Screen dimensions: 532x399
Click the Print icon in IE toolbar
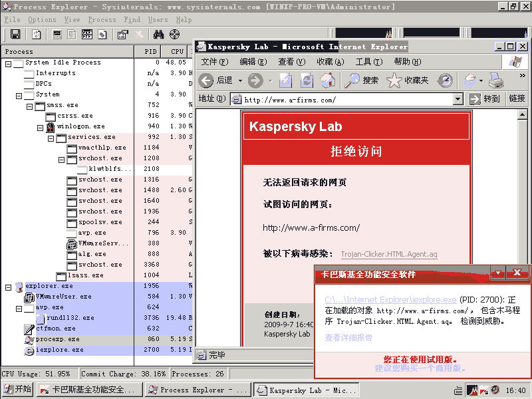pyautogui.click(x=495, y=80)
